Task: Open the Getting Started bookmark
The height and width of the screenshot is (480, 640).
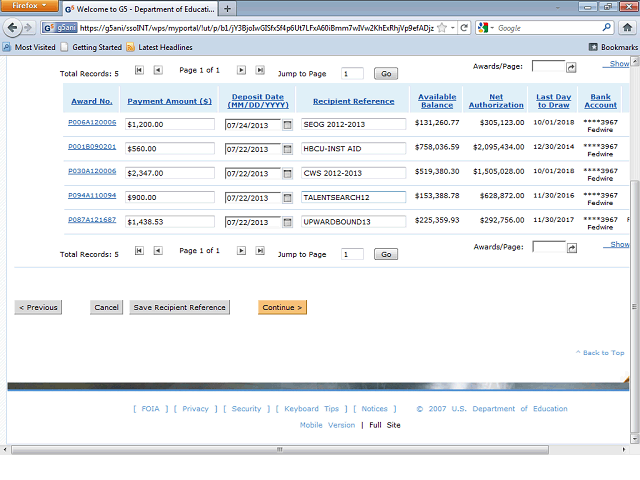Action: point(91,47)
